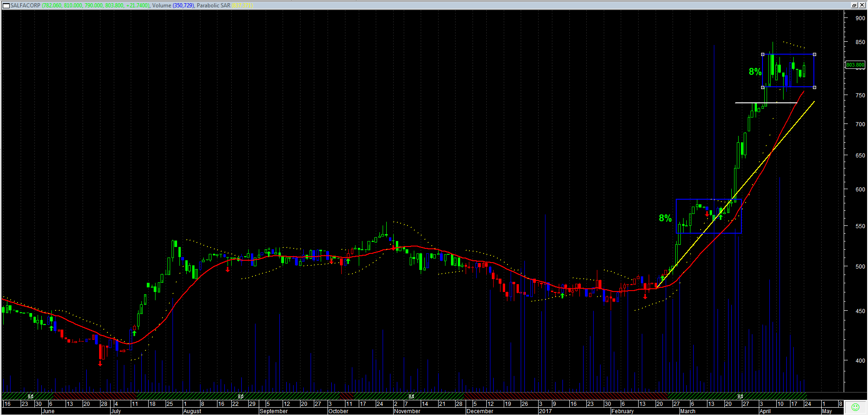This screenshot has width=868, height=415.
Task: Click the August label on date axis
Action: click(x=192, y=411)
